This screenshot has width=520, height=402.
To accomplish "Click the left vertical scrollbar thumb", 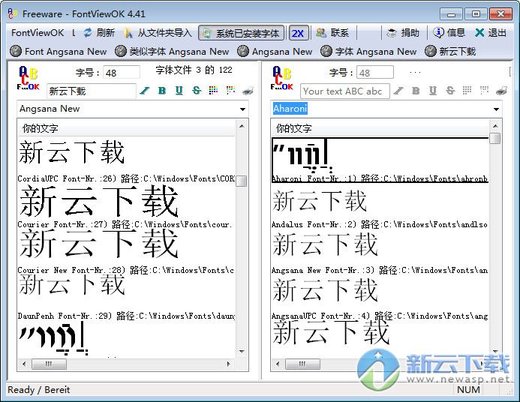I will pos(242,181).
